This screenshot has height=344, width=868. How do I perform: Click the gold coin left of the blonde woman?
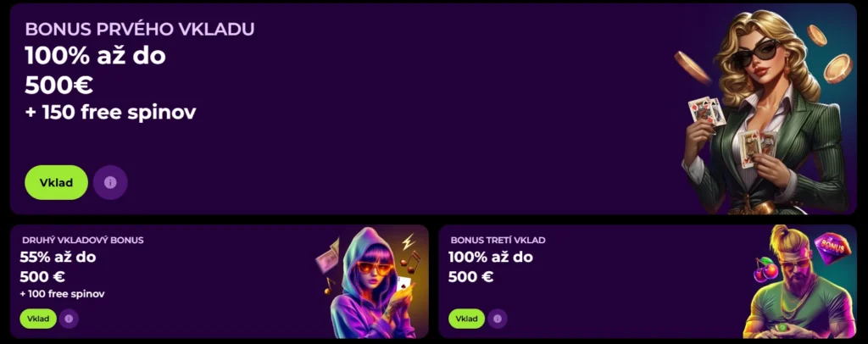click(692, 68)
